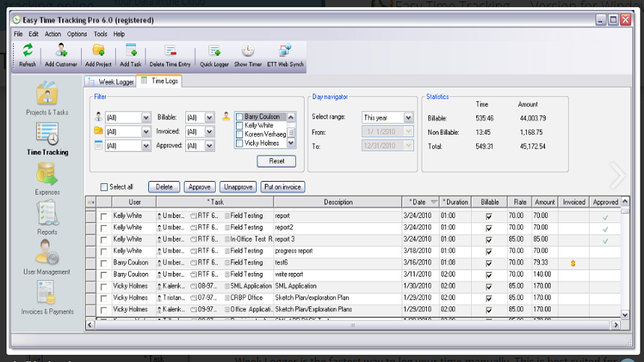This screenshot has width=644, height=362.
Task: Click the next arrow chevron at right edge
Action: point(617,176)
